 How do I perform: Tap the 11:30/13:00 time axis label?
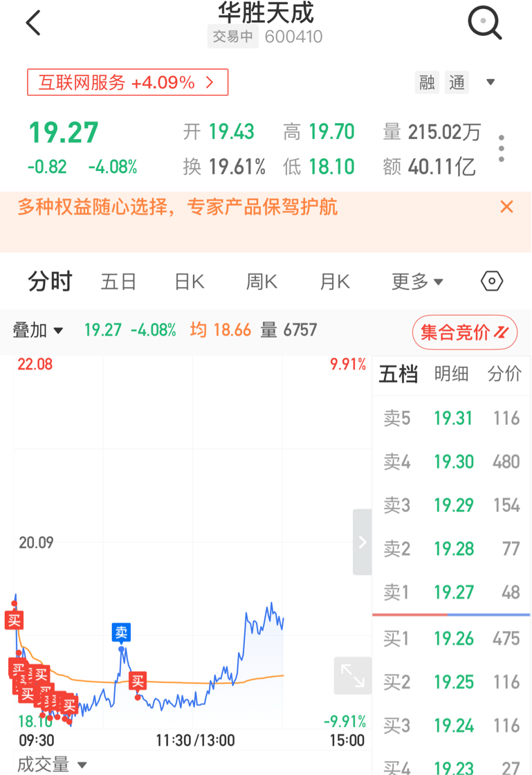pyautogui.click(x=196, y=740)
